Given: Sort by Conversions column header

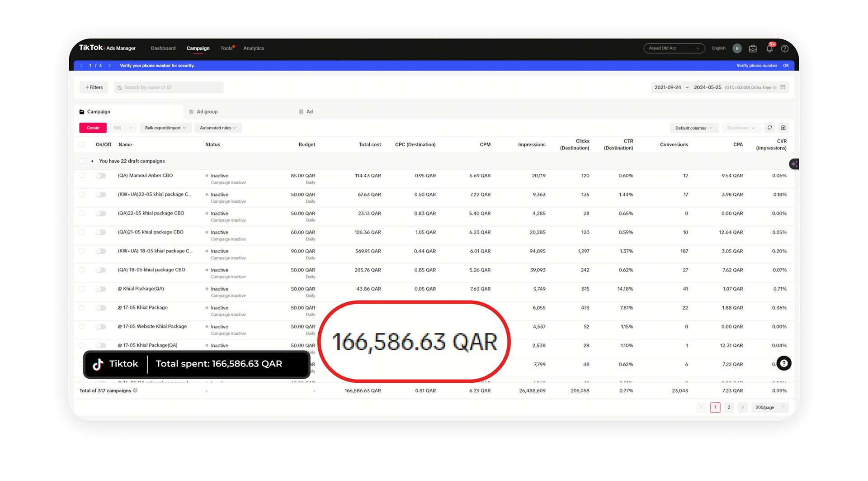Looking at the screenshot, I should click(674, 145).
